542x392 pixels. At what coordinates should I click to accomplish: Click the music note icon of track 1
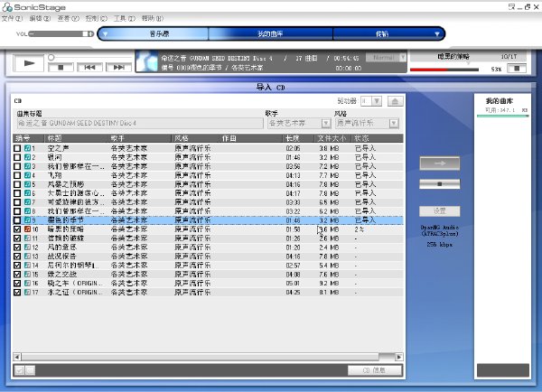coord(28,148)
